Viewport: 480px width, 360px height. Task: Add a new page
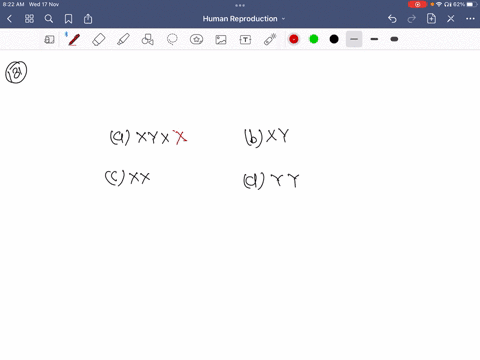pyautogui.click(x=431, y=19)
